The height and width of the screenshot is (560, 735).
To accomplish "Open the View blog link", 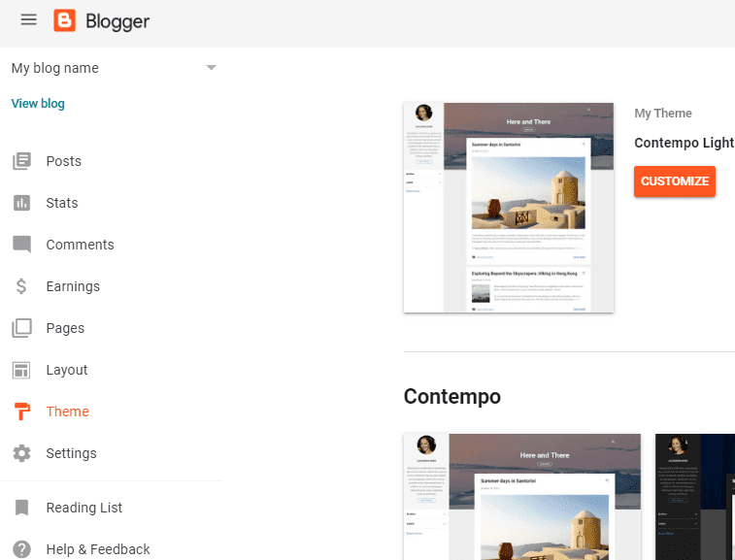I will coord(38,103).
